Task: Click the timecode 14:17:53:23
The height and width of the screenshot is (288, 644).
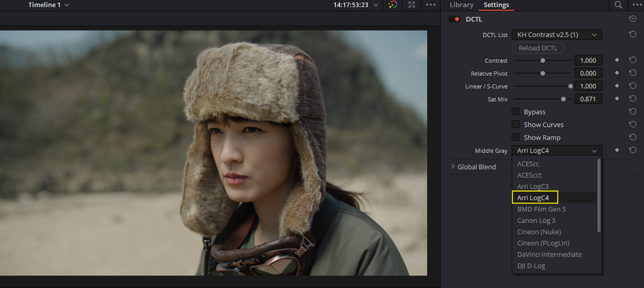Action: pos(351,5)
